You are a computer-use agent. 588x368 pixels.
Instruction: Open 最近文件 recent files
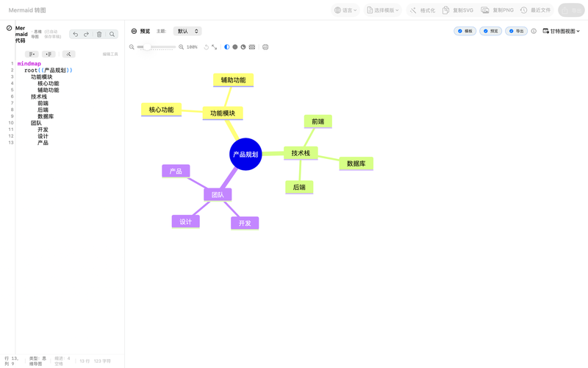pos(536,10)
